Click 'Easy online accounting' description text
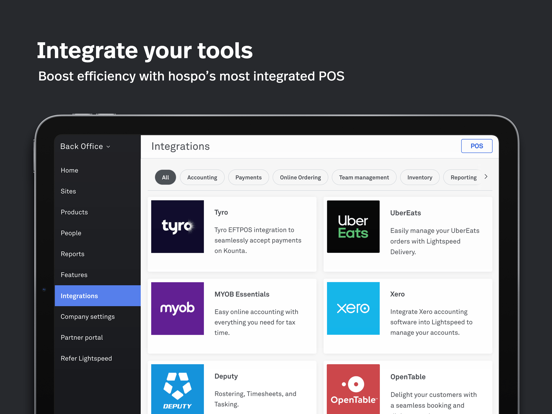This screenshot has height=414, width=552. [256, 322]
